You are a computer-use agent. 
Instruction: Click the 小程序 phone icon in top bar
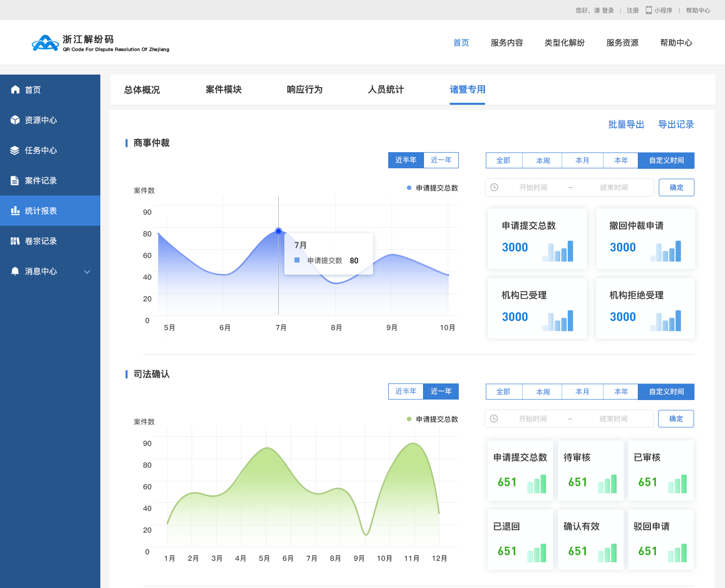pyautogui.click(x=649, y=10)
